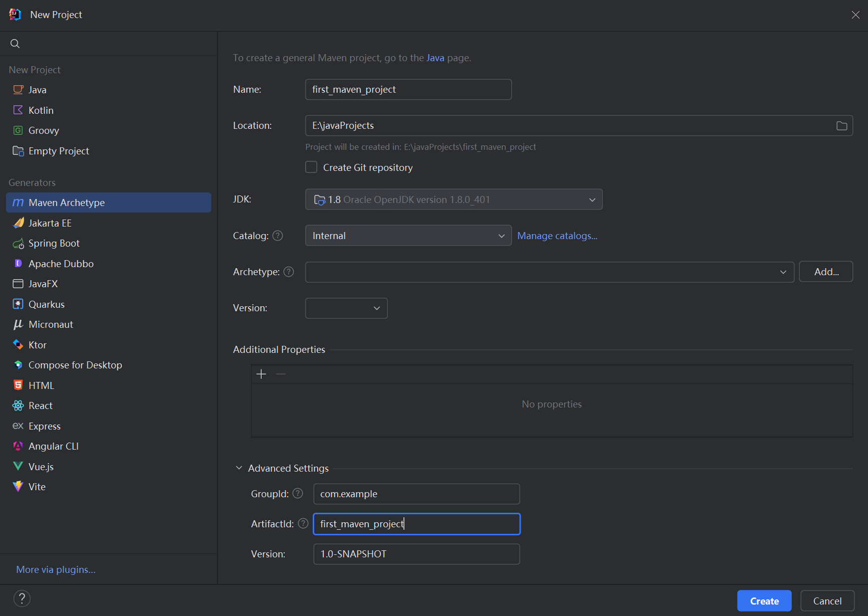Click the search magnifier icon
868x616 pixels.
[15, 44]
